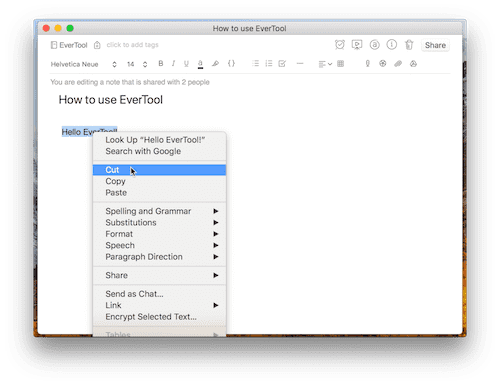500x385 pixels.
Task: Expand the Speech submenu
Action: coord(159,245)
